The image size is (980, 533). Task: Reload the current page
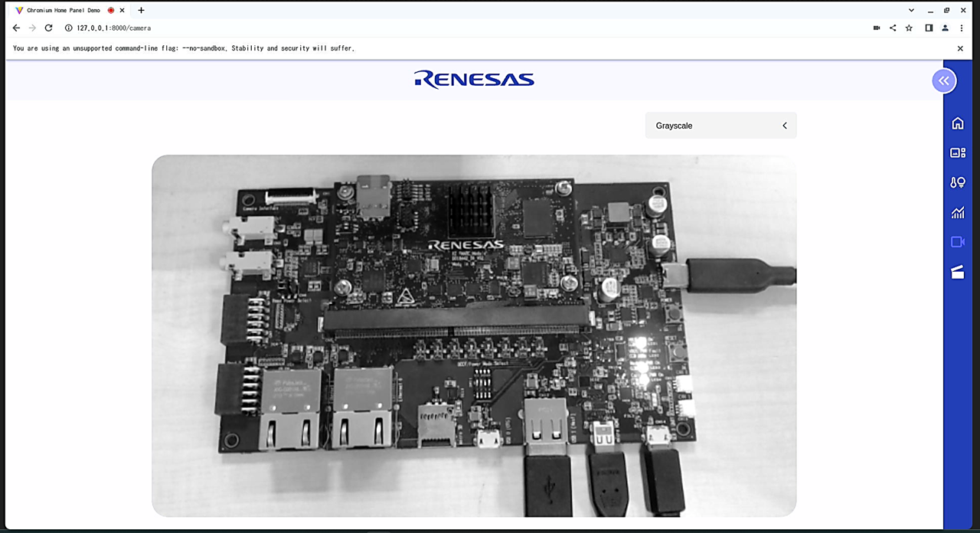48,28
